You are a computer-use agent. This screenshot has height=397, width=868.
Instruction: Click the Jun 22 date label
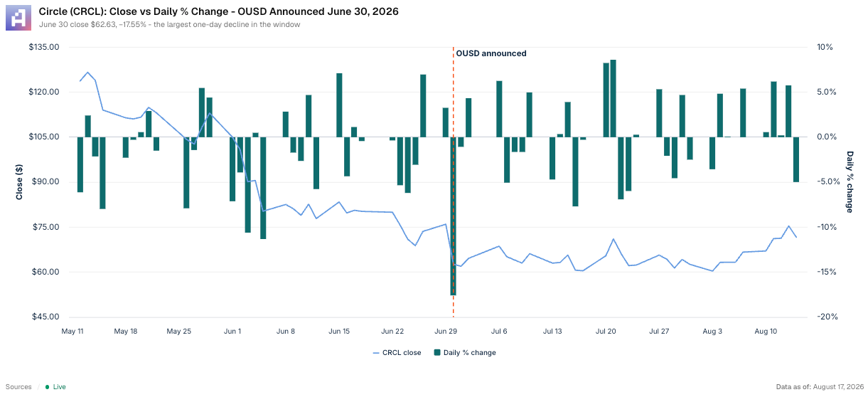[x=392, y=331]
